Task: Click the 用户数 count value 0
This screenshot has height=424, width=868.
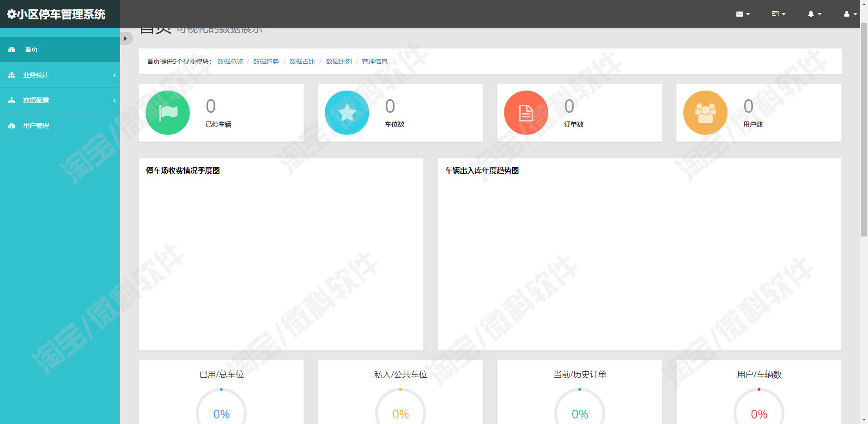Action: [748, 106]
